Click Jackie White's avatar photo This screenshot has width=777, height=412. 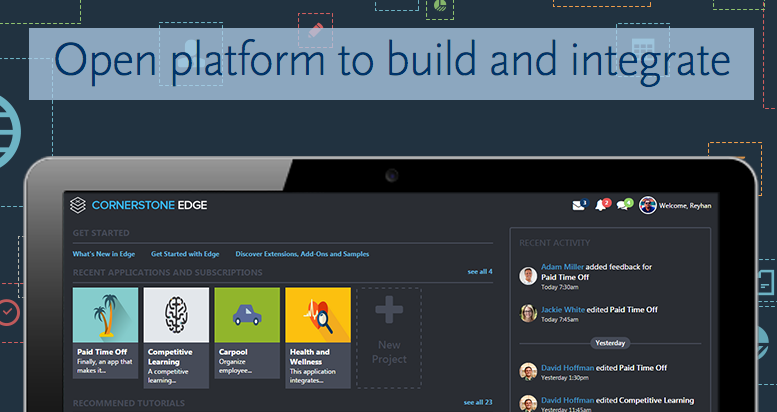(x=528, y=313)
